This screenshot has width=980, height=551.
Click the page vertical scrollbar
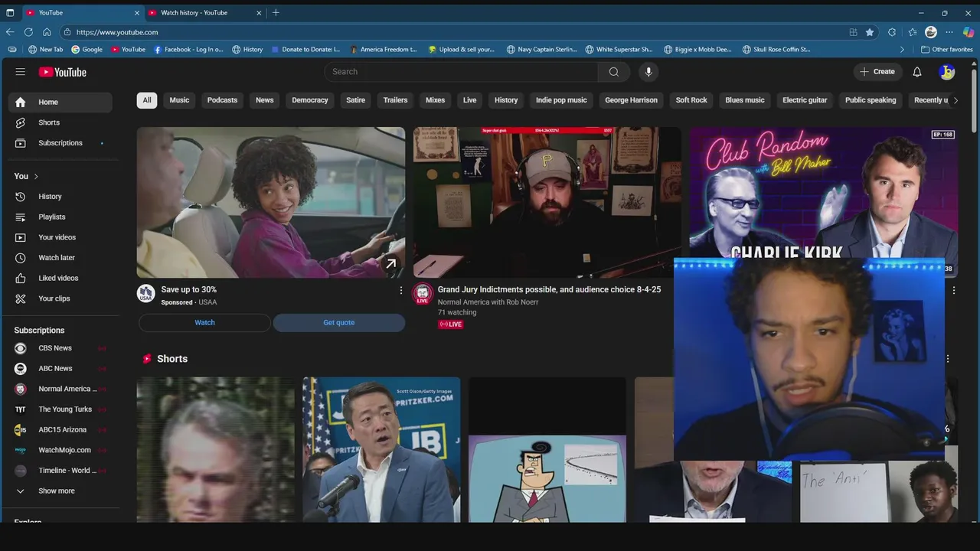pyautogui.click(x=974, y=99)
